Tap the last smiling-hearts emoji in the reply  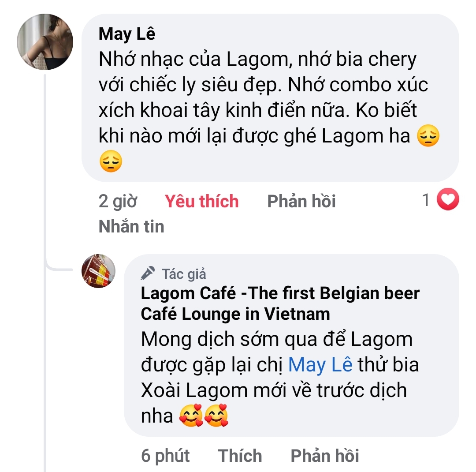click(217, 416)
